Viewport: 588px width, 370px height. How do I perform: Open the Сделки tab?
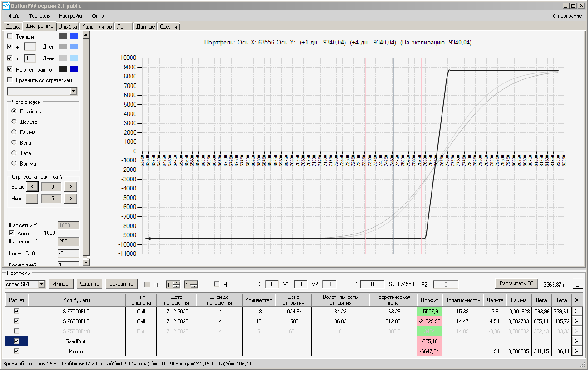(x=169, y=26)
